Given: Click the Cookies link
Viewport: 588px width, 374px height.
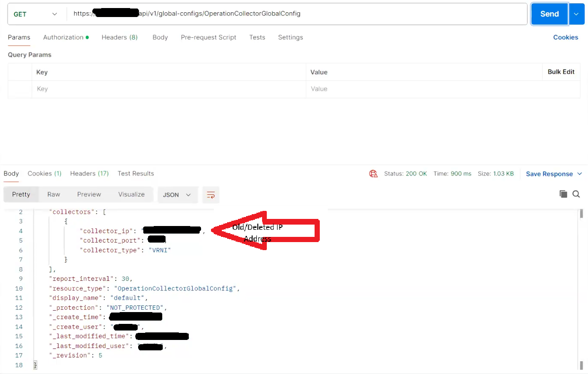Looking at the screenshot, I should point(566,37).
